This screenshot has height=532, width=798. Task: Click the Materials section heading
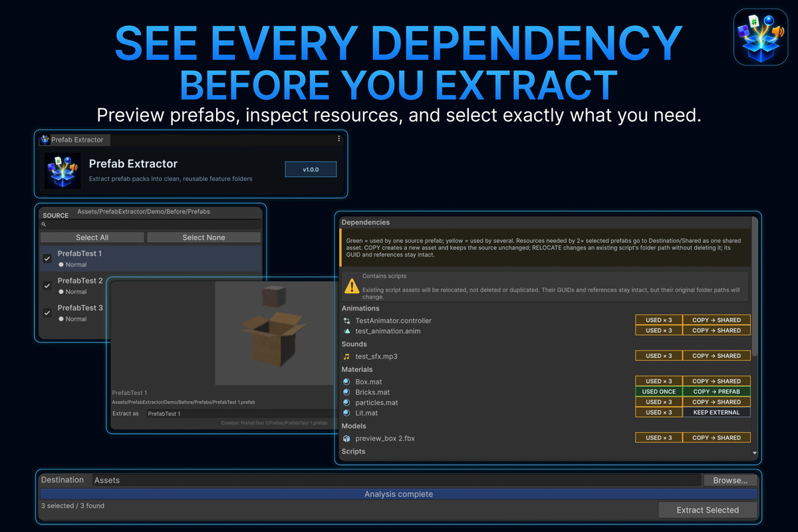tap(357, 370)
